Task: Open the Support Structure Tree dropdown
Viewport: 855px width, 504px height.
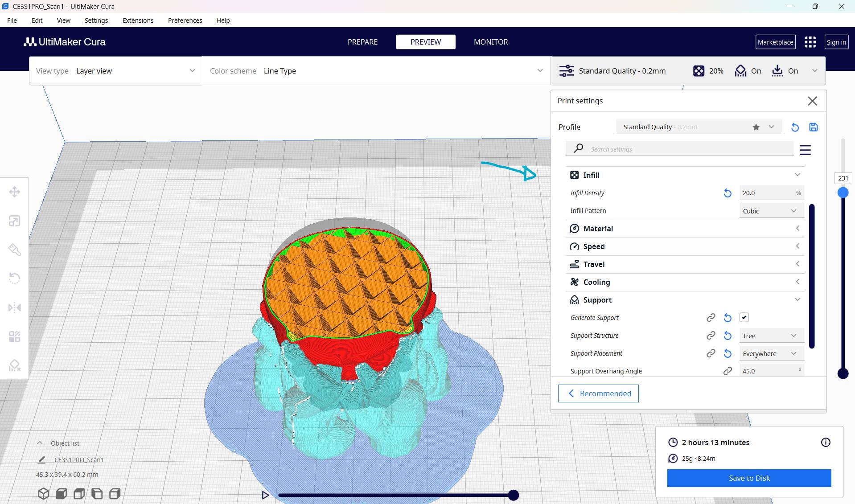Action: click(x=772, y=336)
